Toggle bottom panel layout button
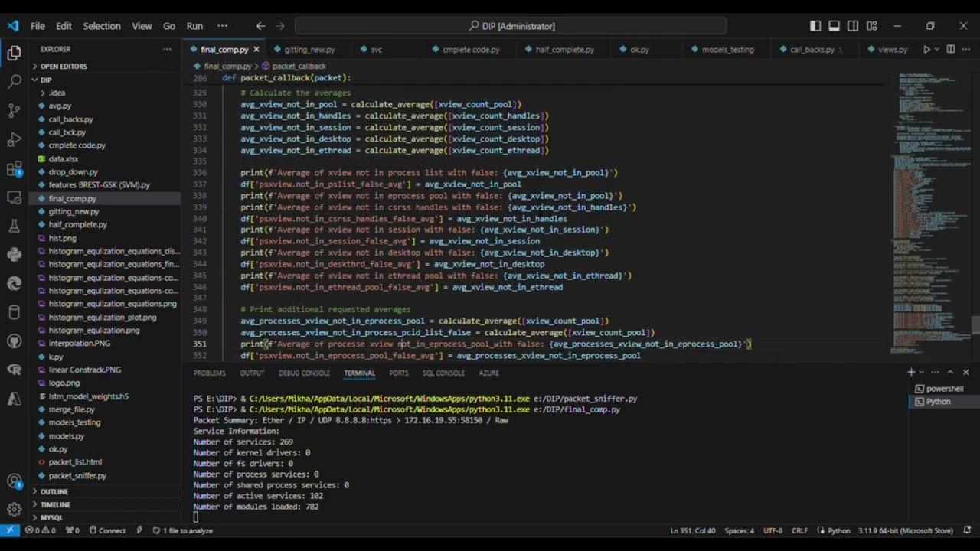The width and height of the screenshot is (980, 551). (835, 26)
